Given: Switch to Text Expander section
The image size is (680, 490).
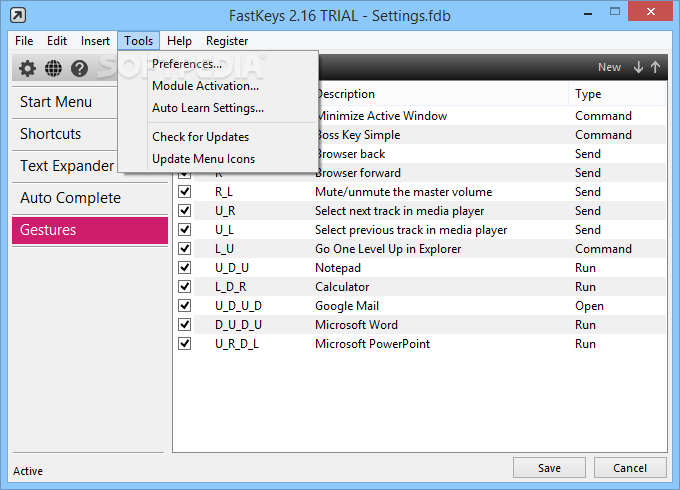Looking at the screenshot, I should coord(65,166).
